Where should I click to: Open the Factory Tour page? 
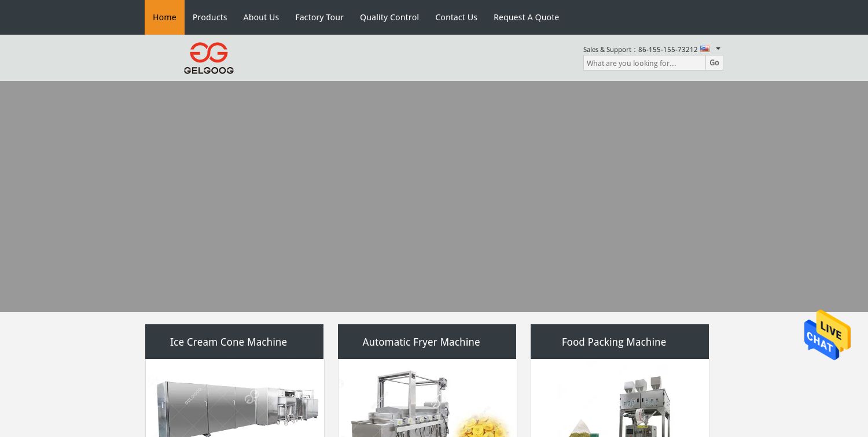(319, 17)
